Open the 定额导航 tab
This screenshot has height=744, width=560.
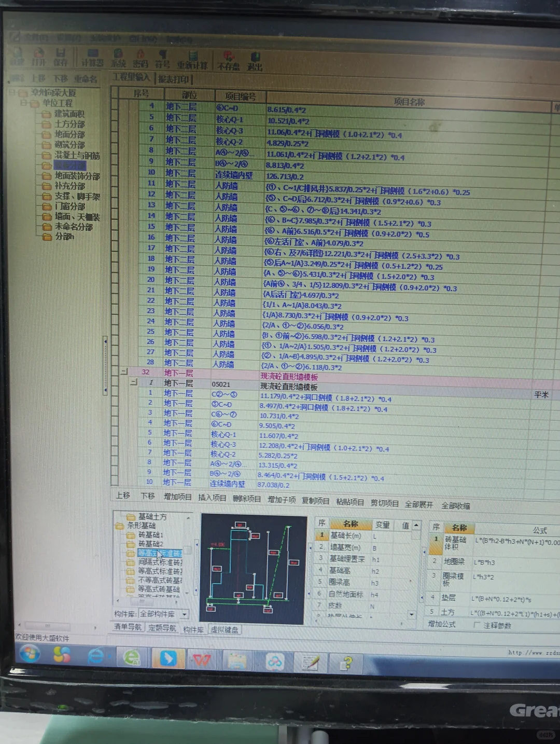pyautogui.click(x=162, y=628)
